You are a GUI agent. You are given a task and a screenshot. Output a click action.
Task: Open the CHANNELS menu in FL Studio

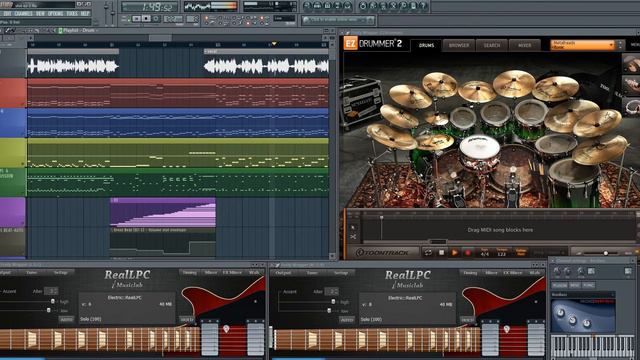pos(24,13)
